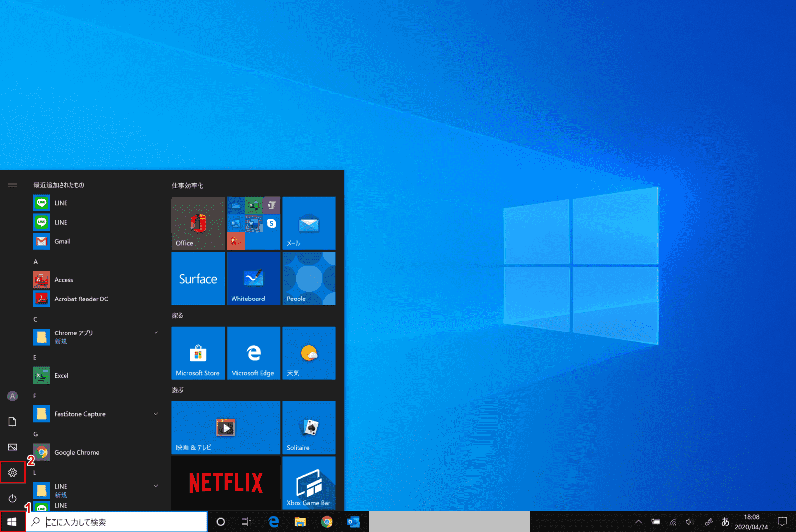This screenshot has width=796, height=532.
Task: Open the 映画 & テレビ tile
Action: coord(226,428)
